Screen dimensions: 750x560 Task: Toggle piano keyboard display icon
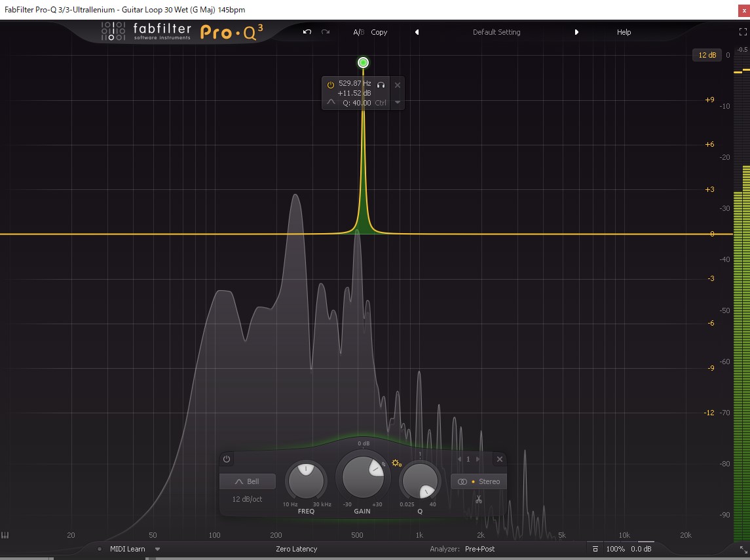[5, 535]
